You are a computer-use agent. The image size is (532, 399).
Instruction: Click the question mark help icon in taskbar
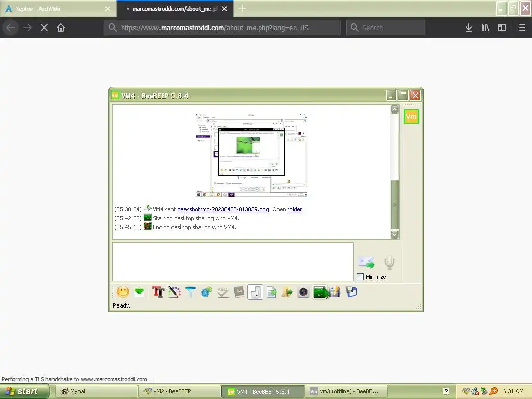(x=446, y=391)
